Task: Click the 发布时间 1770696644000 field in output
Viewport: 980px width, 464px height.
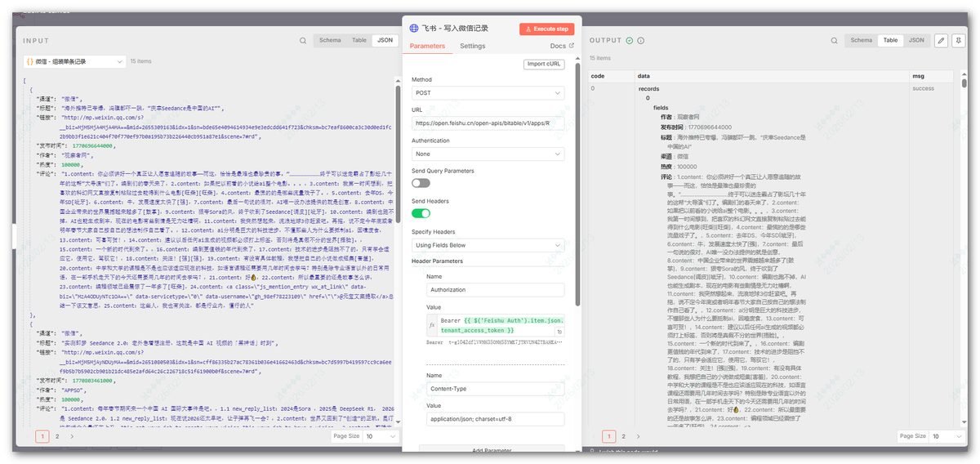Action: [x=694, y=127]
